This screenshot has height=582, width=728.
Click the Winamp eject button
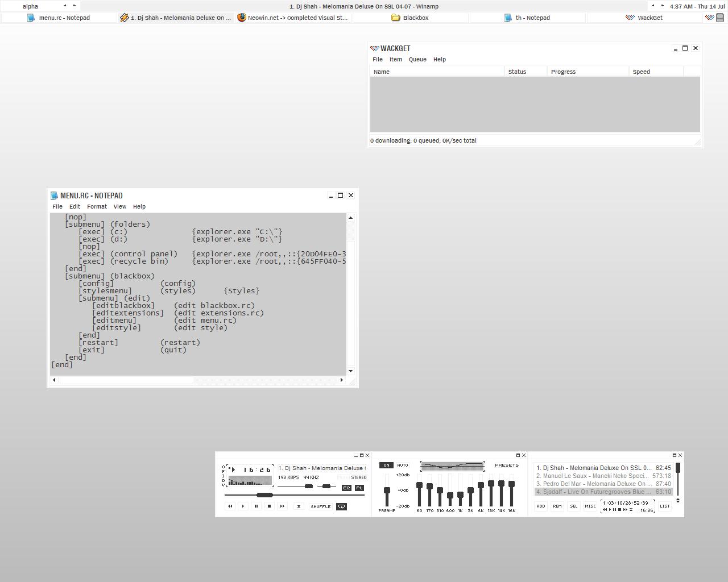[299, 506]
